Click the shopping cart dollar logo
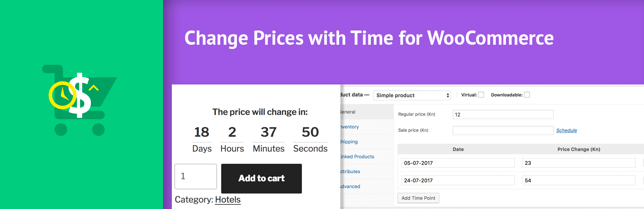 (79, 100)
